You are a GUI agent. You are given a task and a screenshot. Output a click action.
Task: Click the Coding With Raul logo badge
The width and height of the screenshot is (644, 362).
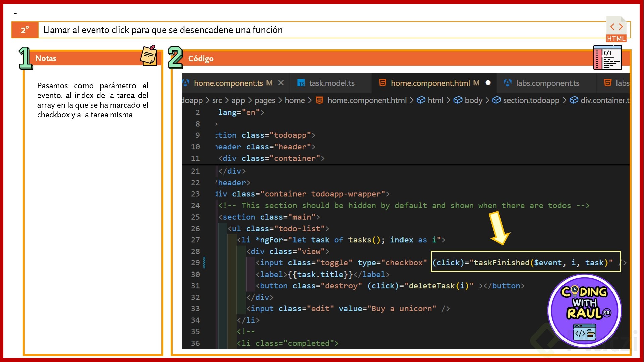[x=584, y=311]
